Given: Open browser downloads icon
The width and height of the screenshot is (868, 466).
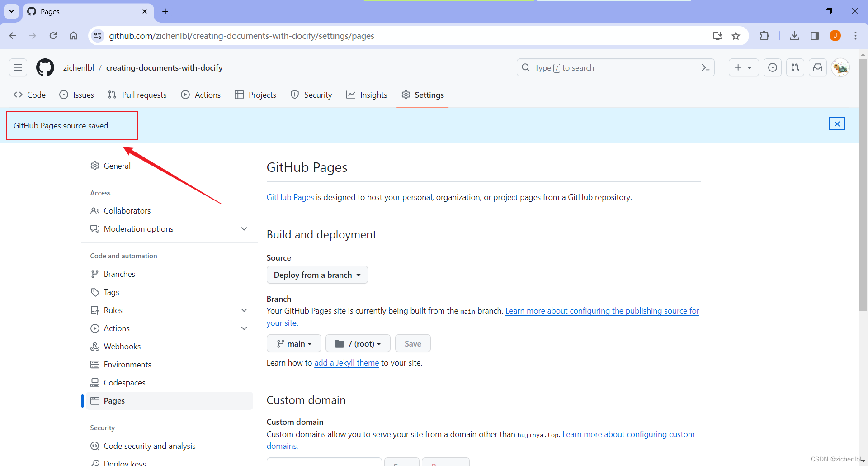Looking at the screenshot, I should coord(794,36).
